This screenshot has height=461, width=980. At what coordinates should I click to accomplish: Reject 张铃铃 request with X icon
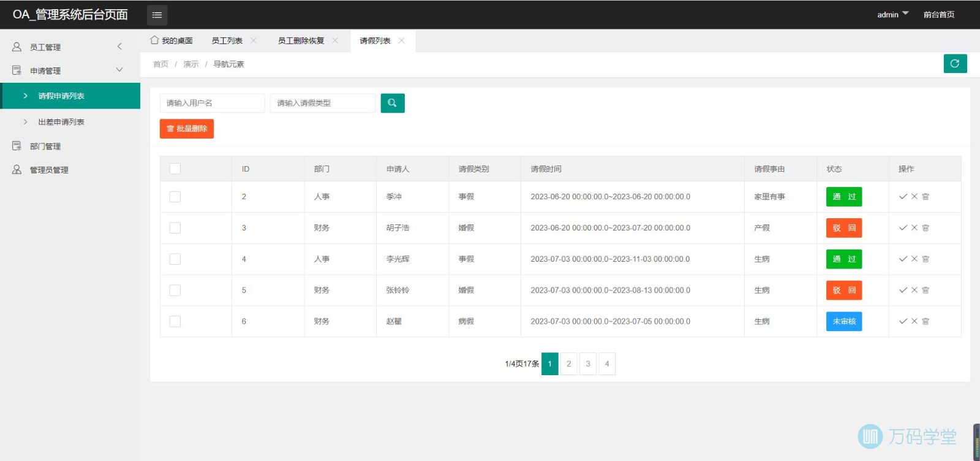click(x=914, y=291)
